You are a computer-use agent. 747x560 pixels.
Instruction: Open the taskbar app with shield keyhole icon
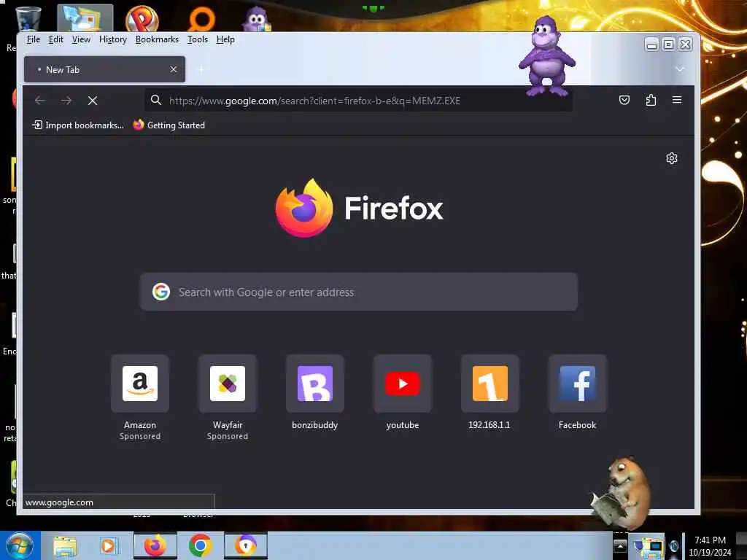pos(246,545)
